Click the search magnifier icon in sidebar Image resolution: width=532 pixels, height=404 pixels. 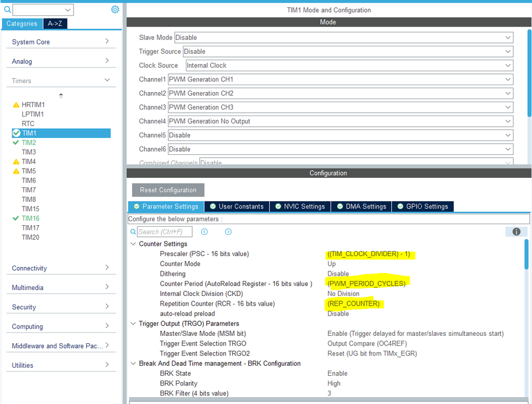tap(7, 10)
